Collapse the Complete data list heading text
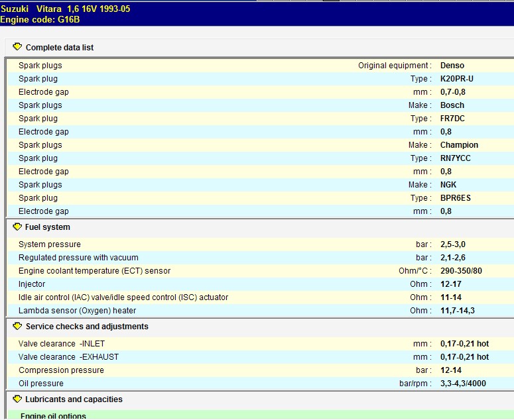The width and height of the screenshot is (514, 420). pyautogui.click(x=59, y=48)
